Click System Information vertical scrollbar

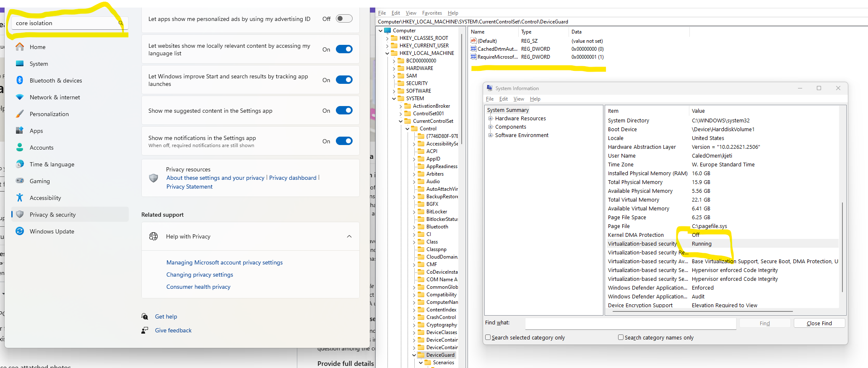[842, 247]
